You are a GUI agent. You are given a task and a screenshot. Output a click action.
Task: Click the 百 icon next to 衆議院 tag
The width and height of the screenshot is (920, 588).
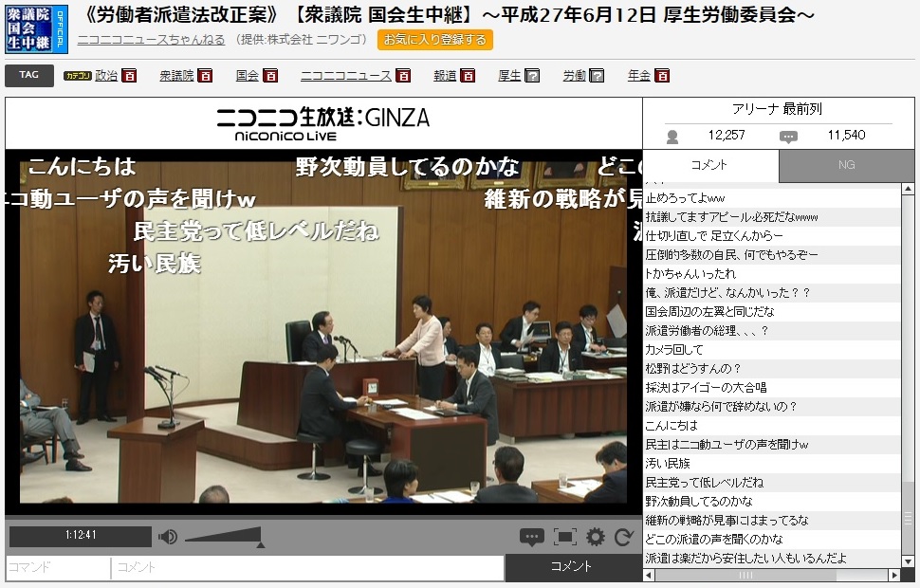tap(205, 76)
